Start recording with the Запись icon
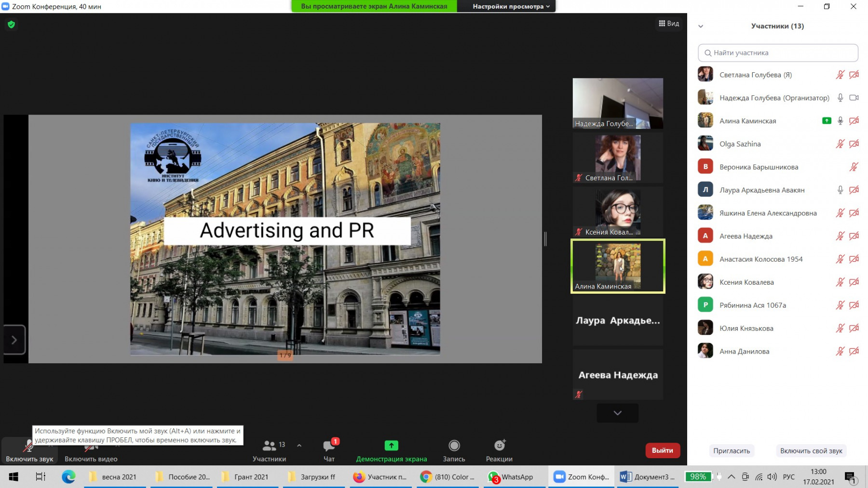Screen dimensions: 868x488 454,446
